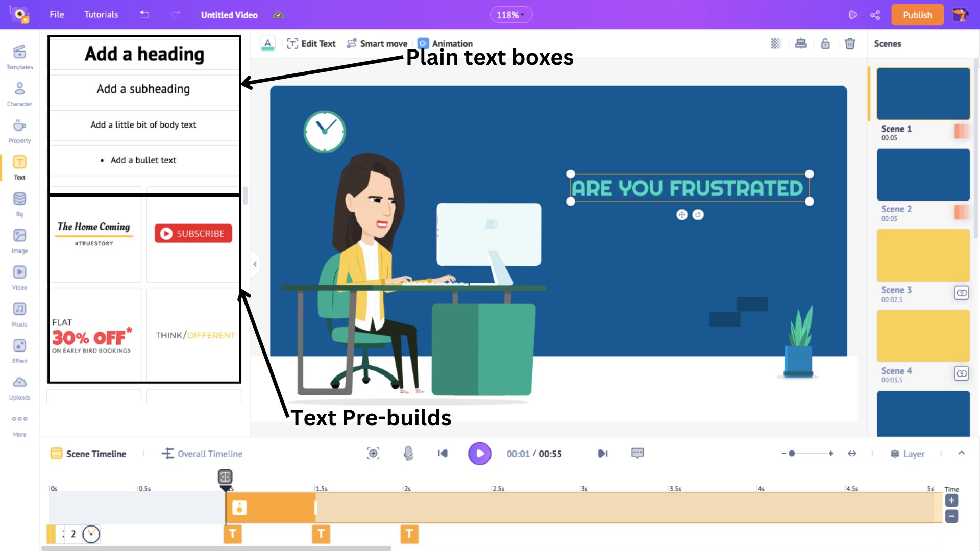980x551 pixels.
Task: Toggle the screen fit icon in toolbar
Action: click(x=851, y=454)
